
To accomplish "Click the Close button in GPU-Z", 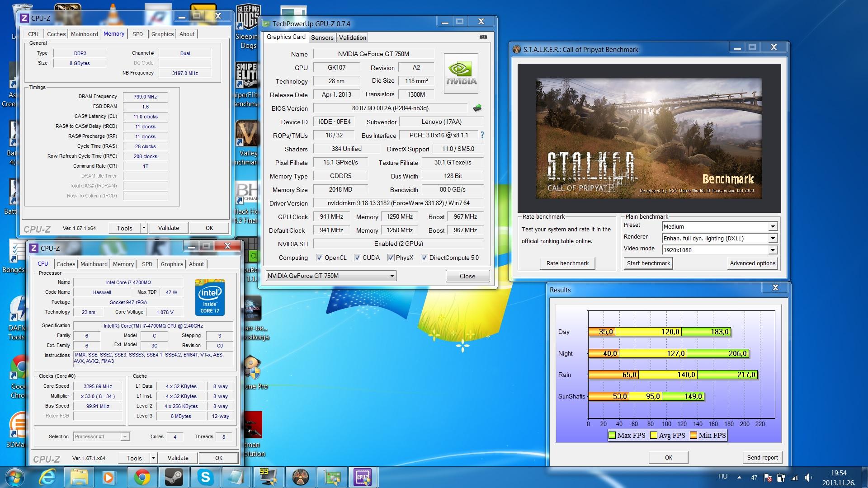I will 467,276.
